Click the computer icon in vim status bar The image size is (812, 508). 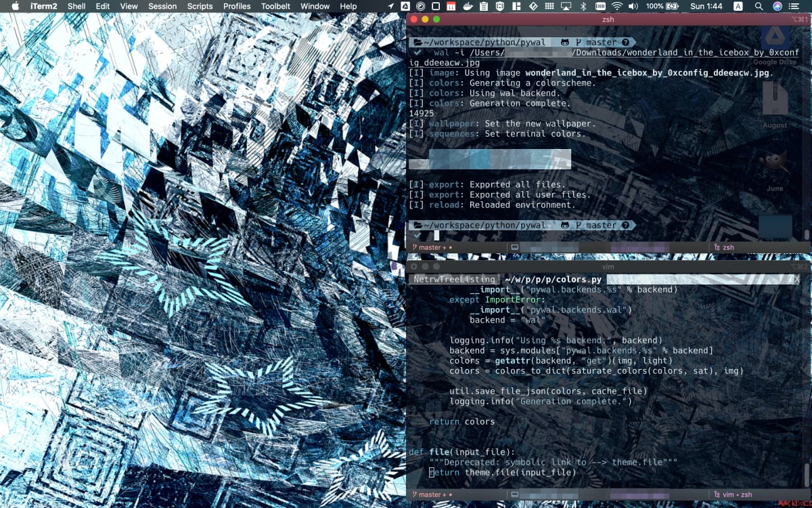coord(515,494)
